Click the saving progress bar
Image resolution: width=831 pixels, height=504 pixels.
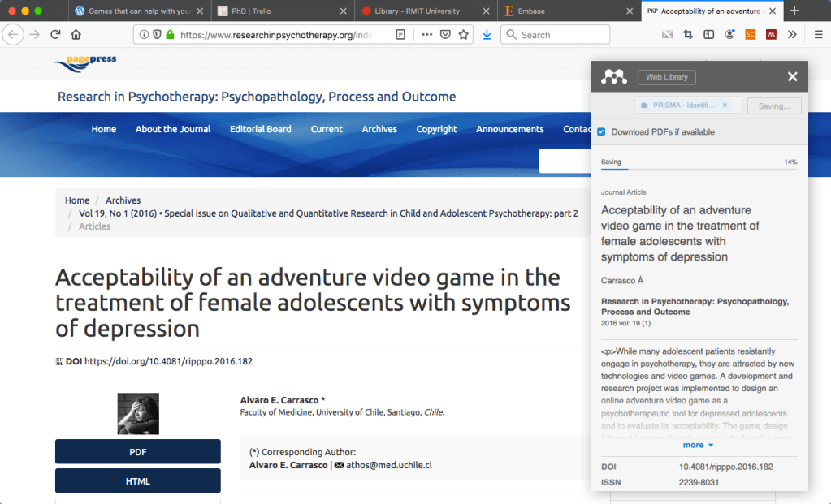pyautogui.click(x=699, y=170)
